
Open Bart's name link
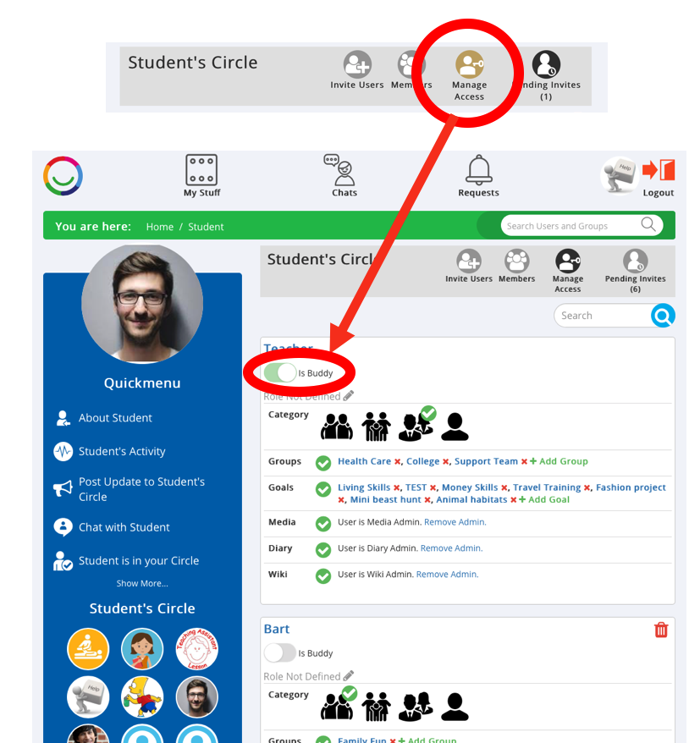tap(276, 629)
